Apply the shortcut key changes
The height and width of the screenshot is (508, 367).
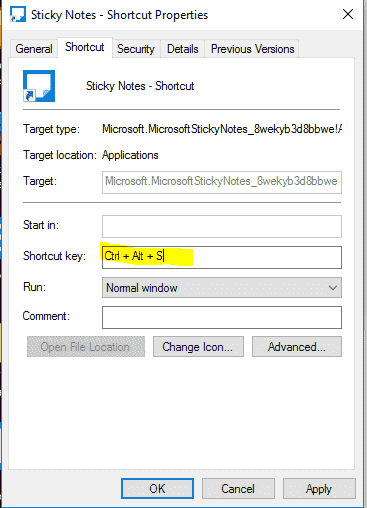[x=319, y=489]
